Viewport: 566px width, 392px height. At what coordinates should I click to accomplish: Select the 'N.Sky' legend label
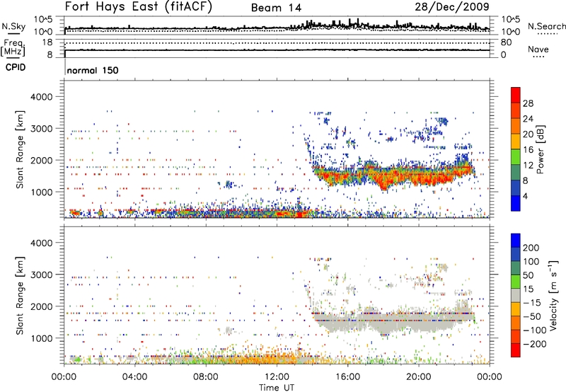click(x=13, y=26)
